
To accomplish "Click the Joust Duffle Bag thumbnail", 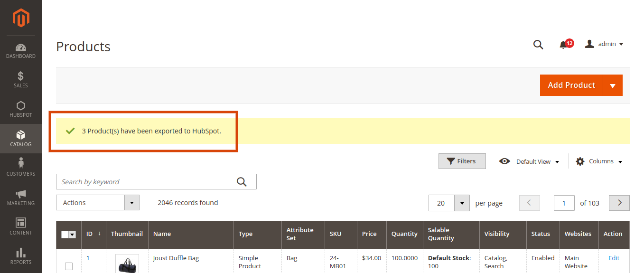I will click(x=127, y=264).
